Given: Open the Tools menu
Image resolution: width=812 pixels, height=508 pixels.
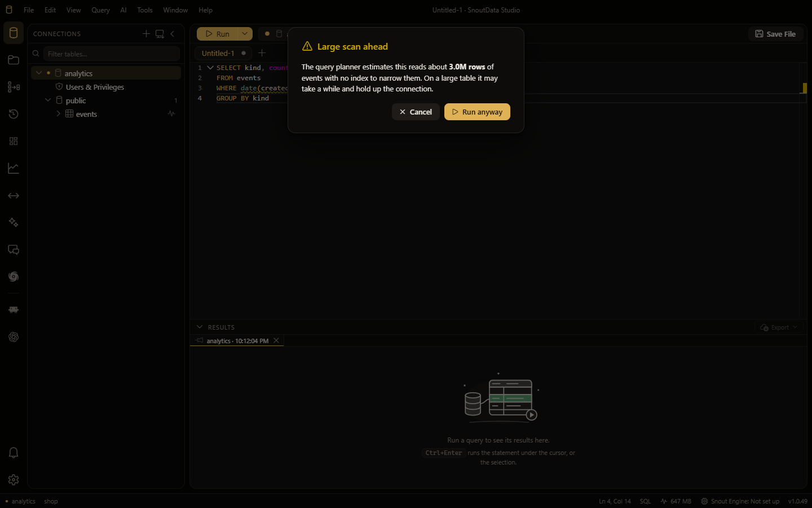Looking at the screenshot, I should point(145,10).
